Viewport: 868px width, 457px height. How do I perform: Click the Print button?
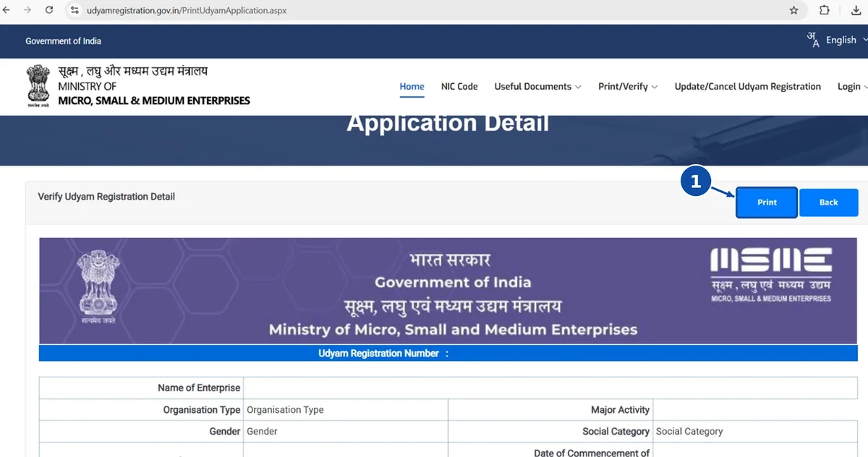[x=767, y=202]
